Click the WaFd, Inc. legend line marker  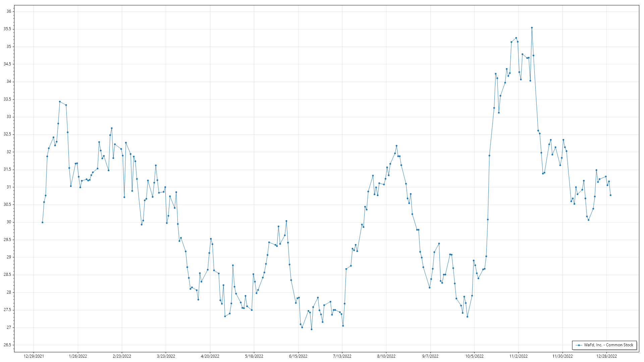pos(579,345)
